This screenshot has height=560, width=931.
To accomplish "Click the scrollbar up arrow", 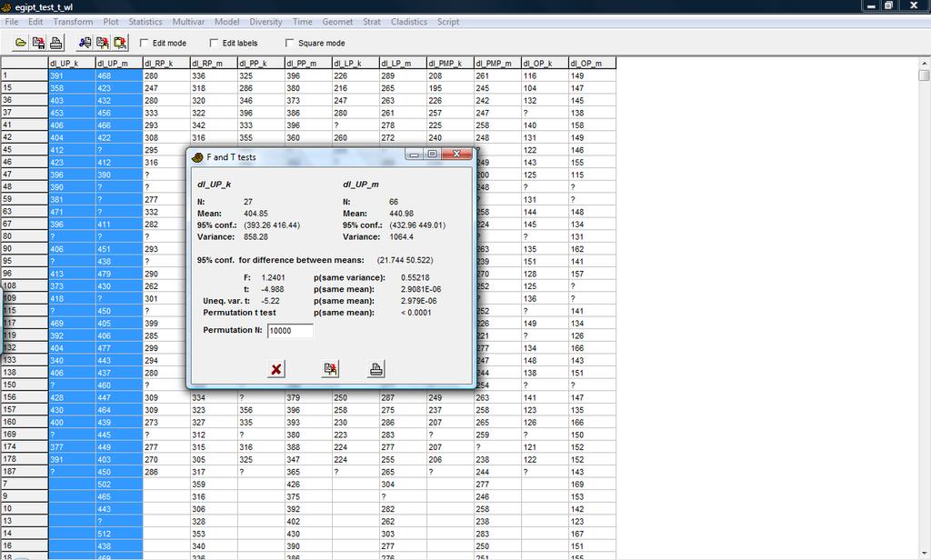I will (924, 63).
